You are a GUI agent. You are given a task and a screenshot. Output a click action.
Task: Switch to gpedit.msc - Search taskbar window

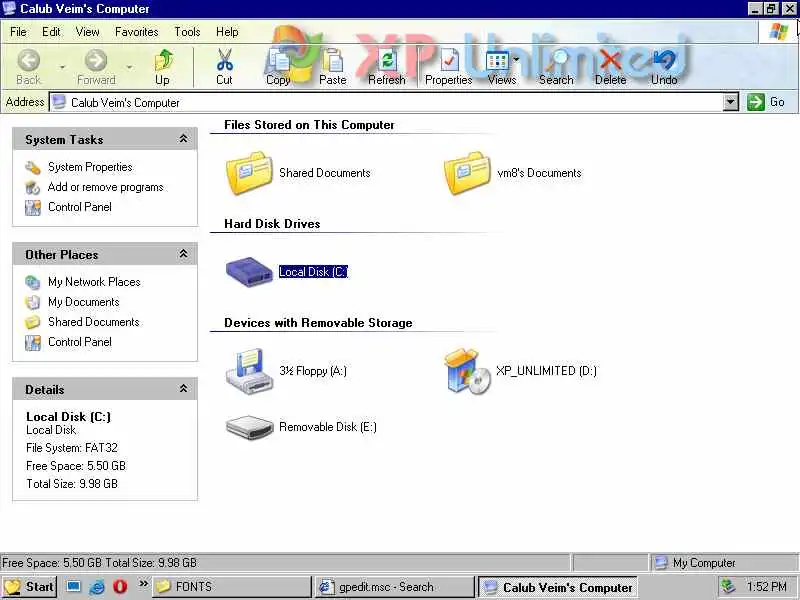(394, 587)
